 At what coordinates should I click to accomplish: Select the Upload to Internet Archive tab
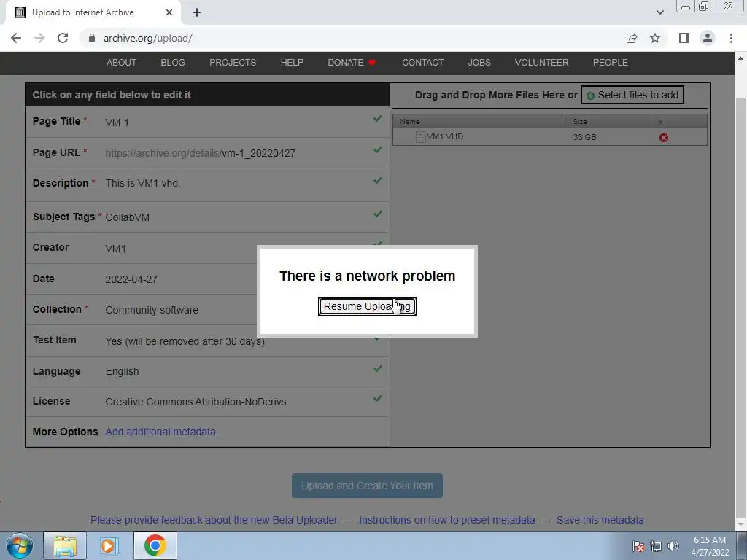[x=93, y=12]
